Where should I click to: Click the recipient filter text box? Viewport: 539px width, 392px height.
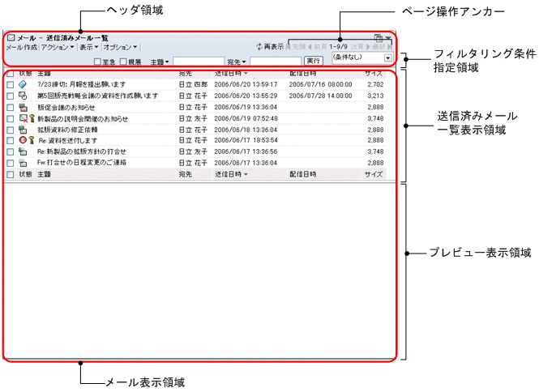click(x=276, y=62)
